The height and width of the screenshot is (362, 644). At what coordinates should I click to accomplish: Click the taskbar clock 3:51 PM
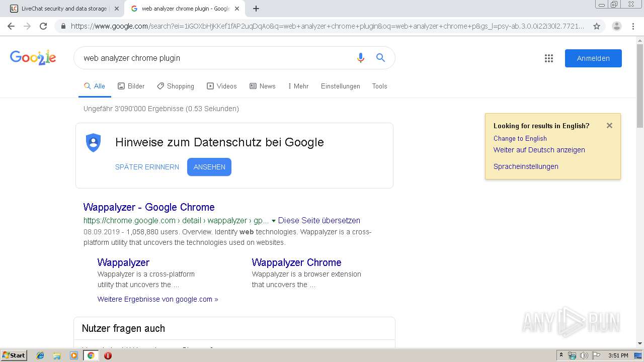pos(618,355)
